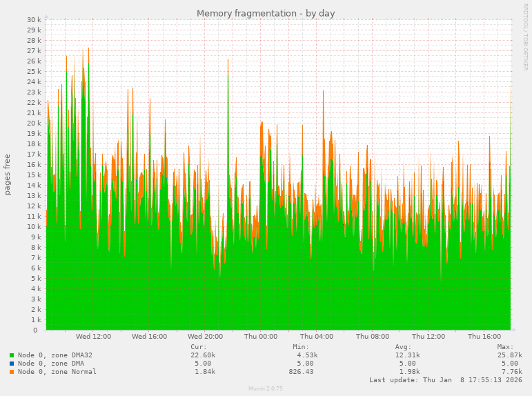
Task: Click the 'Wed 16:00' x-axis label
Action: pos(149,337)
